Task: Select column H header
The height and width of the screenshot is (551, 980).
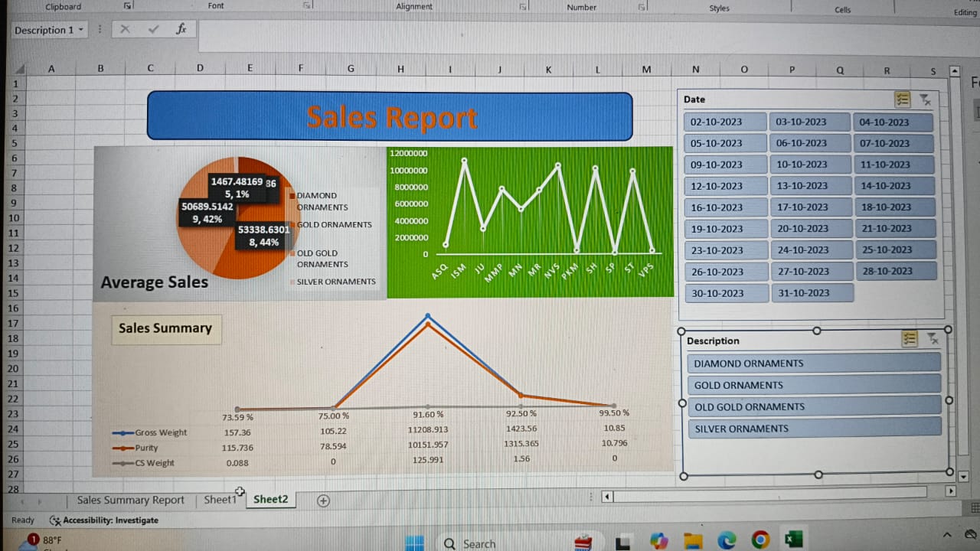Action: click(400, 69)
